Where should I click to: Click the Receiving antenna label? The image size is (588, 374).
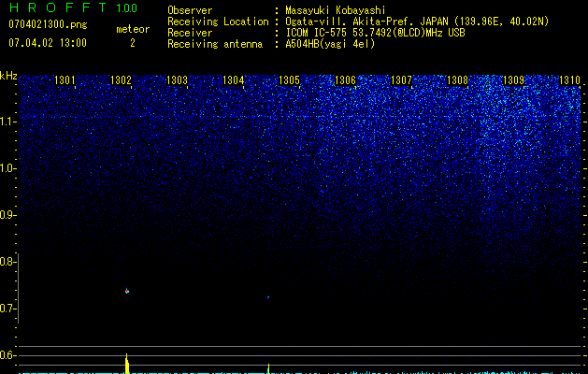[215, 44]
